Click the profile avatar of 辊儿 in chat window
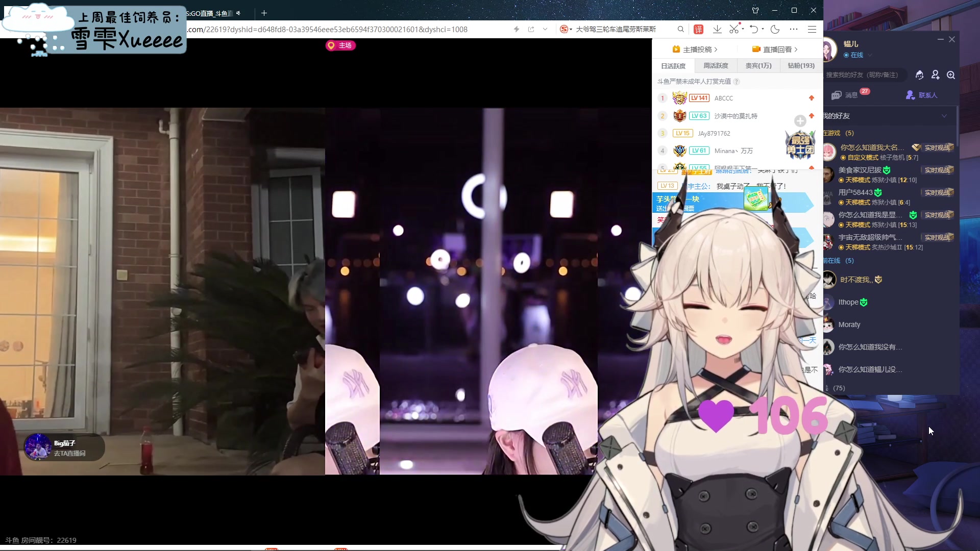 point(829,49)
